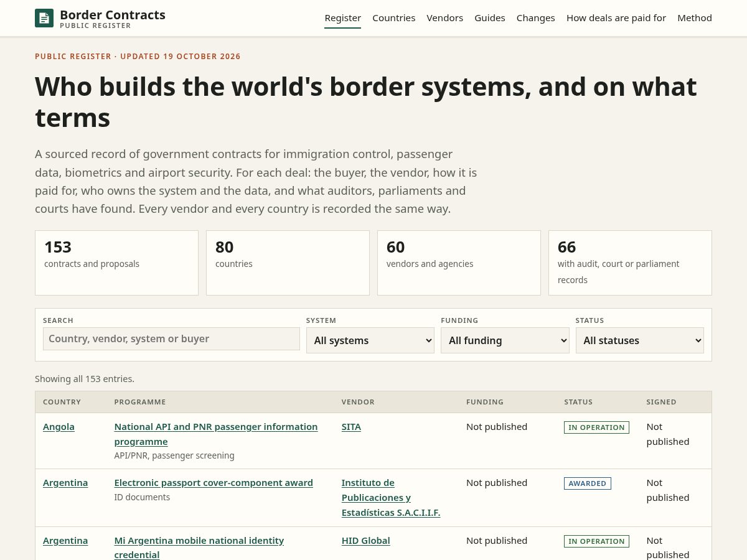The height and width of the screenshot is (560, 747).
Task: Expand the All funding dropdown
Action: pyautogui.click(x=505, y=340)
